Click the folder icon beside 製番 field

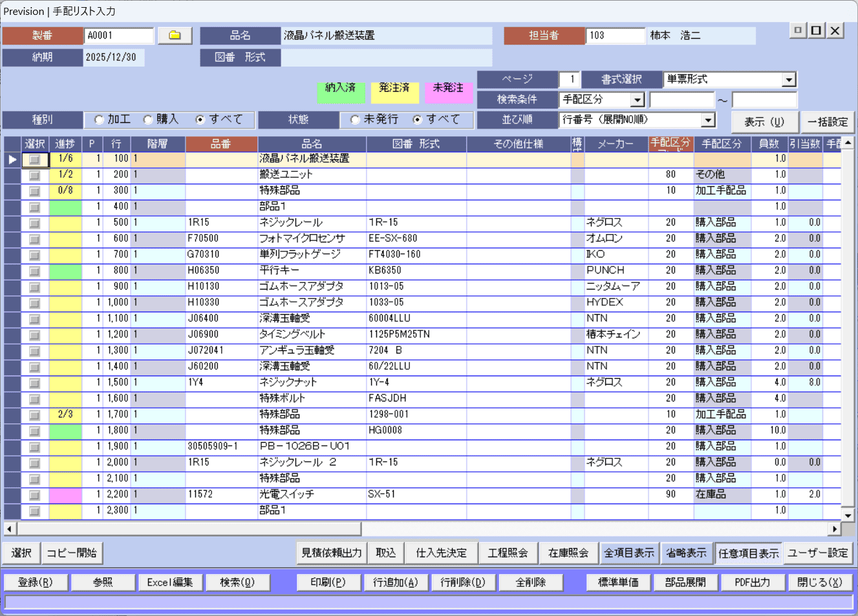pos(175,36)
